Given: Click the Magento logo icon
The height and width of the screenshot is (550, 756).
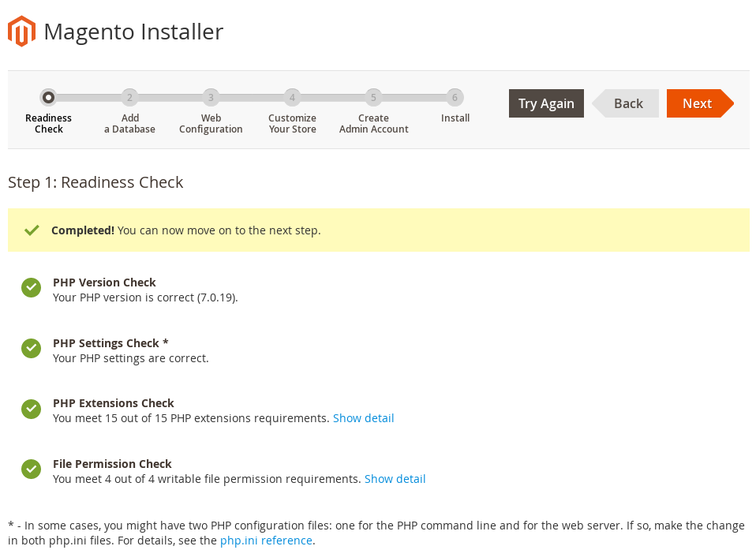Looking at the screenshot, I should (x=21, y=32).
